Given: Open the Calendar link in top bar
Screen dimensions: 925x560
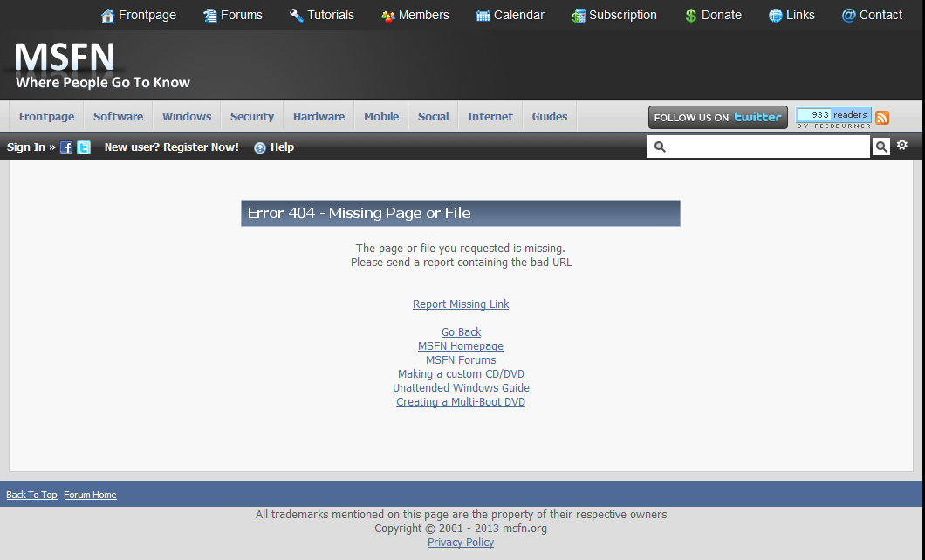Looking at the screenshot, I should pyautogui.click(x=518, y=16).
